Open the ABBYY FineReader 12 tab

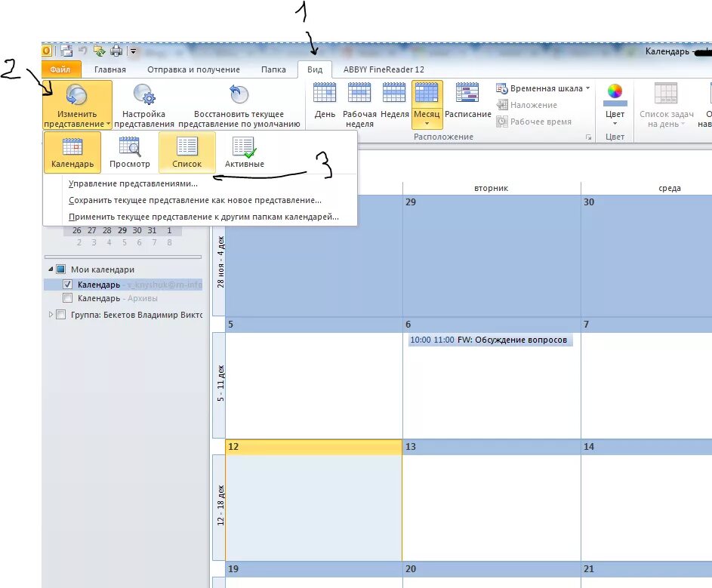pos(384,69)
